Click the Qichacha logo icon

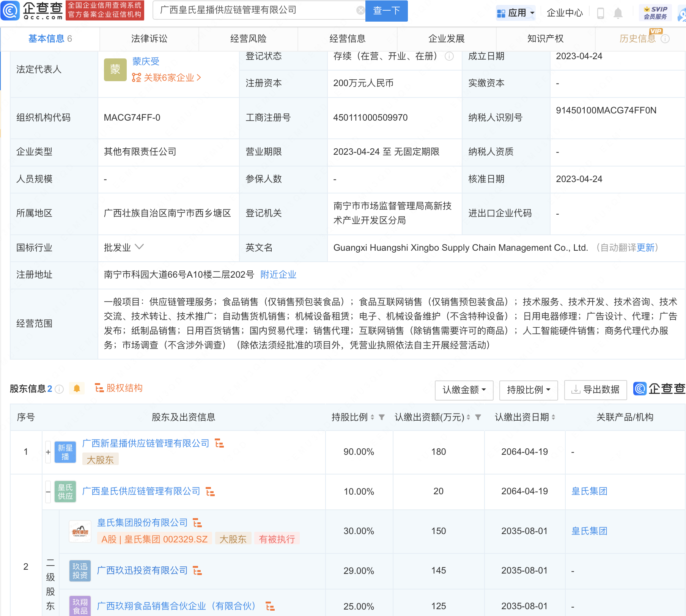[10, 11]
